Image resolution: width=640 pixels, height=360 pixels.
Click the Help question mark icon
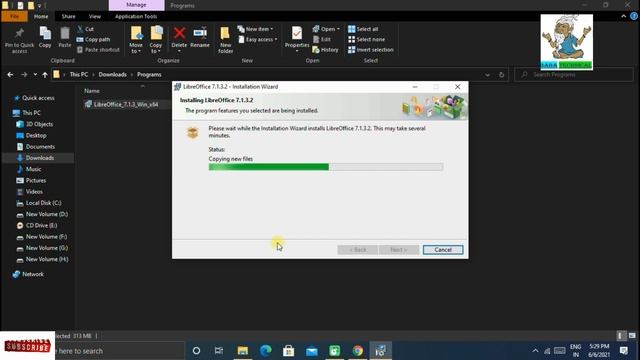click(x=634, y=16)
